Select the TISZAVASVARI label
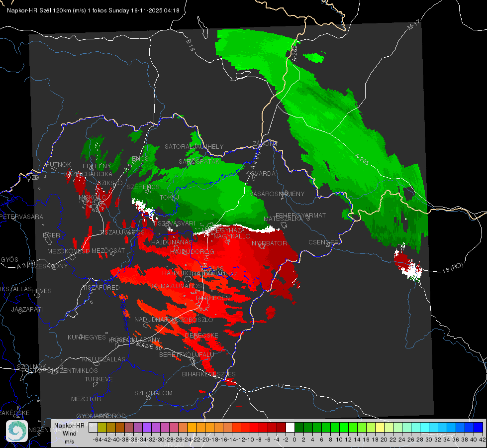Viewport: 487px width, 448px height. click(x=174, y=223)
